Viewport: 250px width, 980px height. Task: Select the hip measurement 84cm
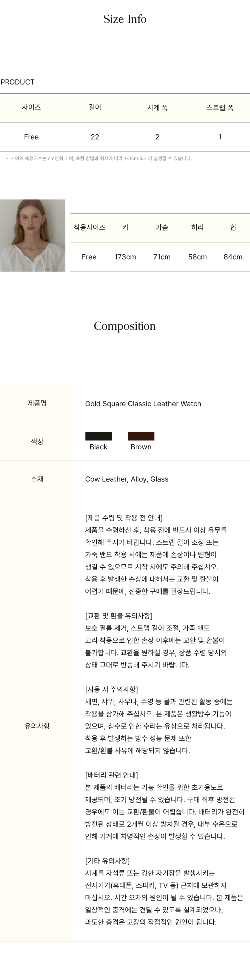click(x=233, y=257)
